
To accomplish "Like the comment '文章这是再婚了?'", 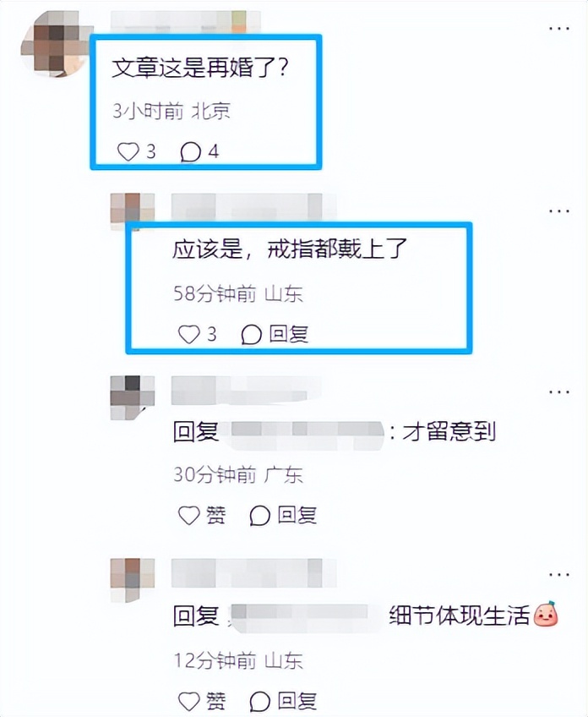I will 128,151.
